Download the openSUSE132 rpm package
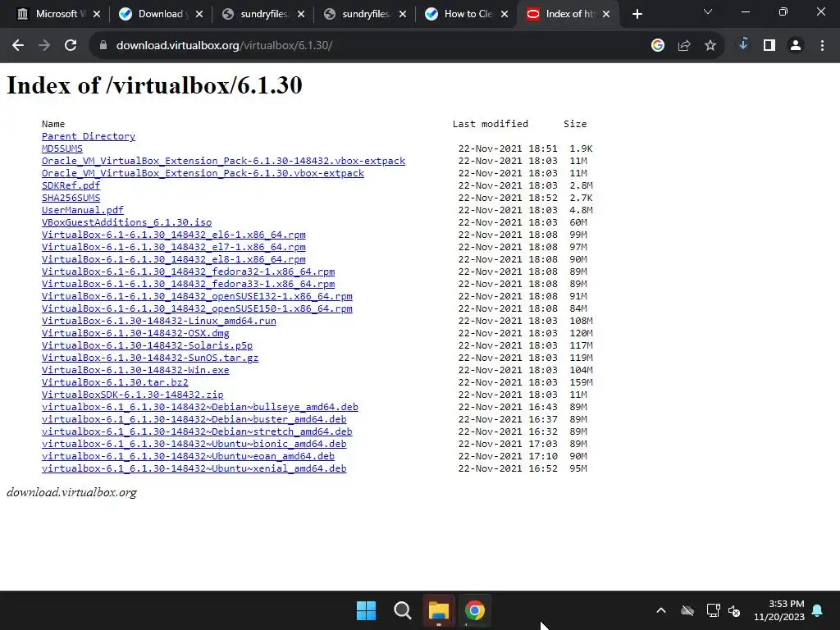The width and height of the screenshot is (840, 630). click(x=197, y=296)
